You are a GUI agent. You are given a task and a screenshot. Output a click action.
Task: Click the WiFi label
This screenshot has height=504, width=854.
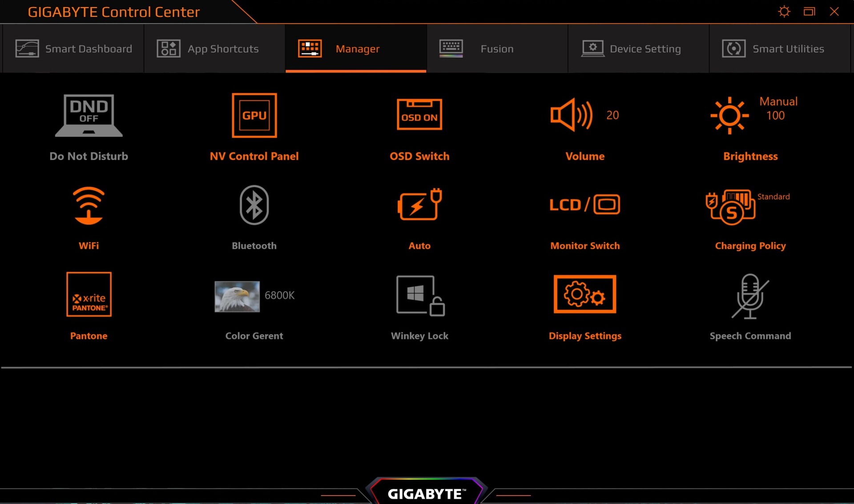(x=89, y=246)
